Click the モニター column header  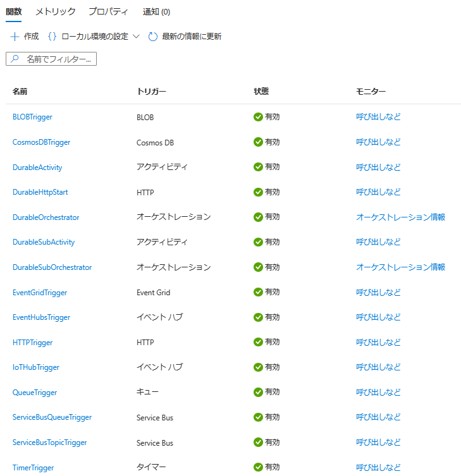[371, 92]
